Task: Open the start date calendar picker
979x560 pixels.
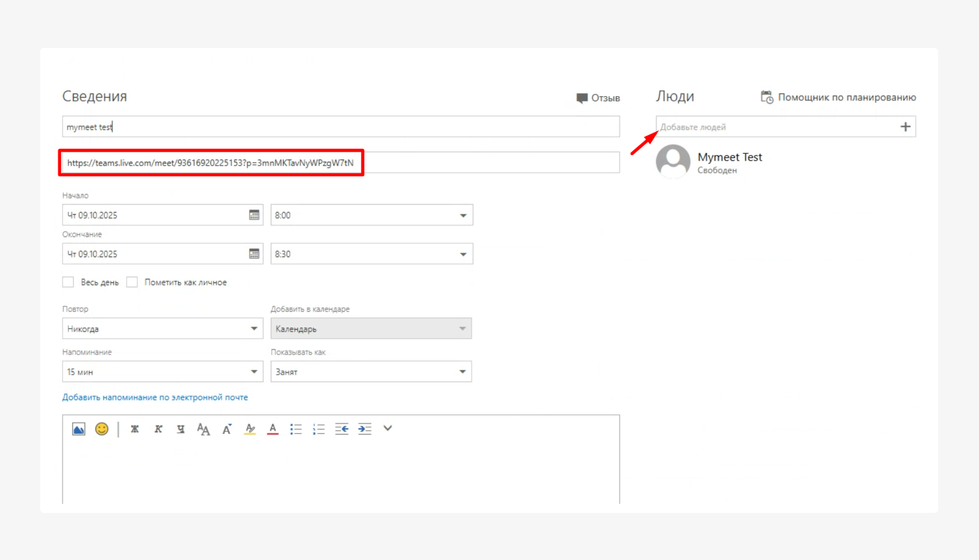Action: (254, 215)
